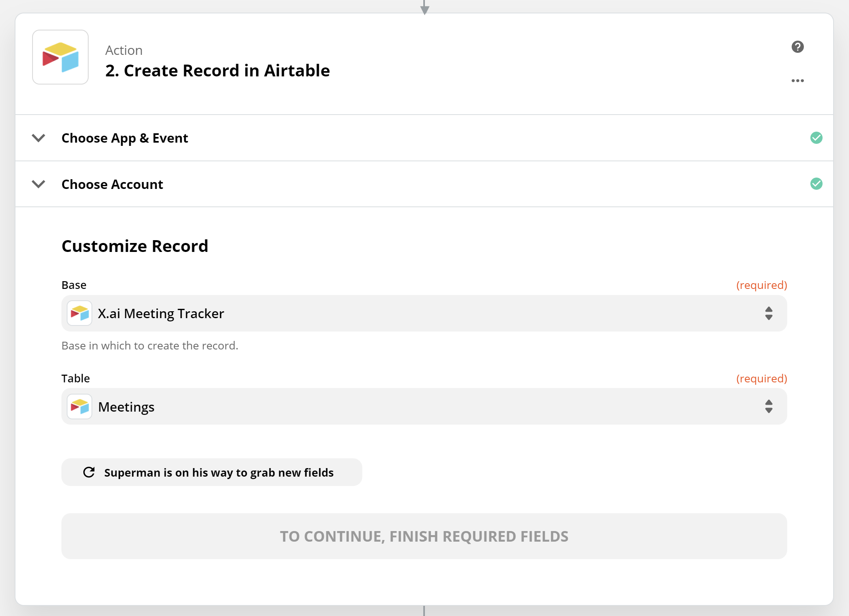Click green checkmark beside Choose App & Event
Screen dimensions: 849x616
click(816, 138)
